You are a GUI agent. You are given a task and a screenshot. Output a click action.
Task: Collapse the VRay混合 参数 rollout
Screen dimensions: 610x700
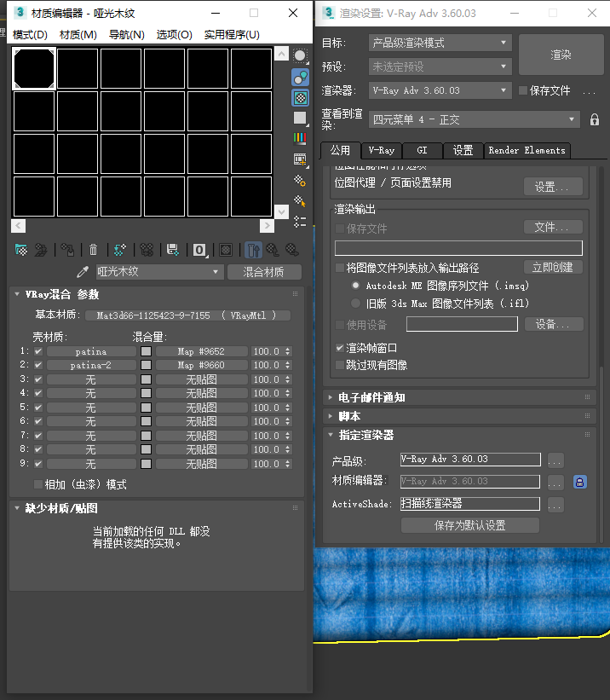[x=17, y=294]
